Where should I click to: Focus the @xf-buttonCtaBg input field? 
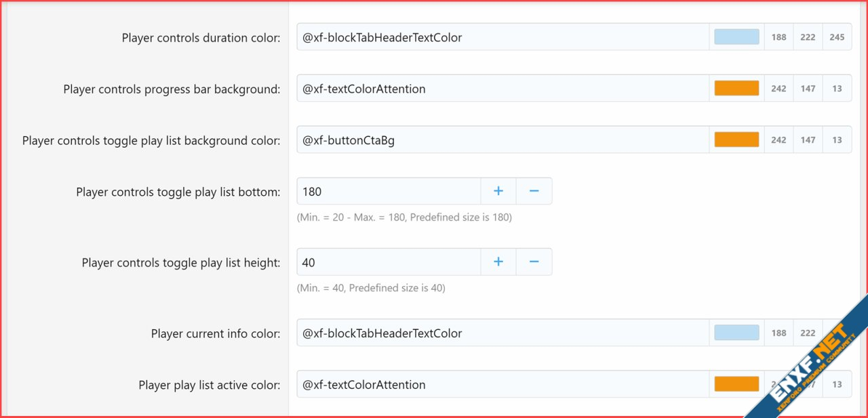(505, 140)
